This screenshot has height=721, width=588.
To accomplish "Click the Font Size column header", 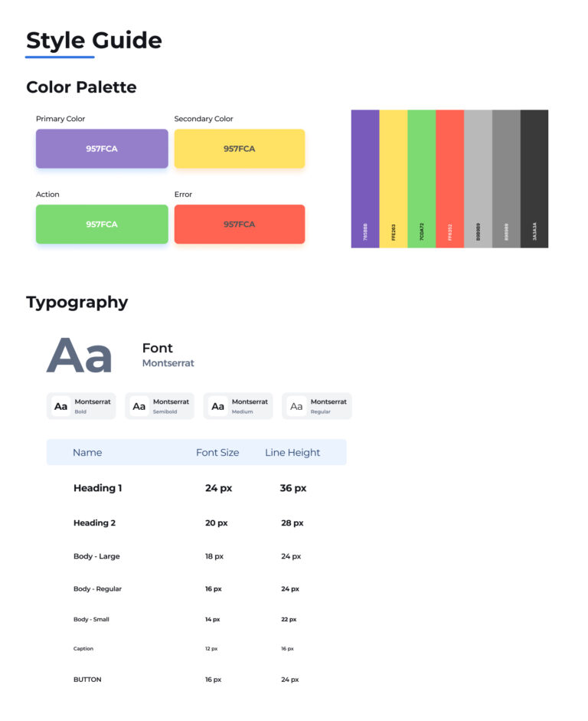I will (x=217, y=453).
